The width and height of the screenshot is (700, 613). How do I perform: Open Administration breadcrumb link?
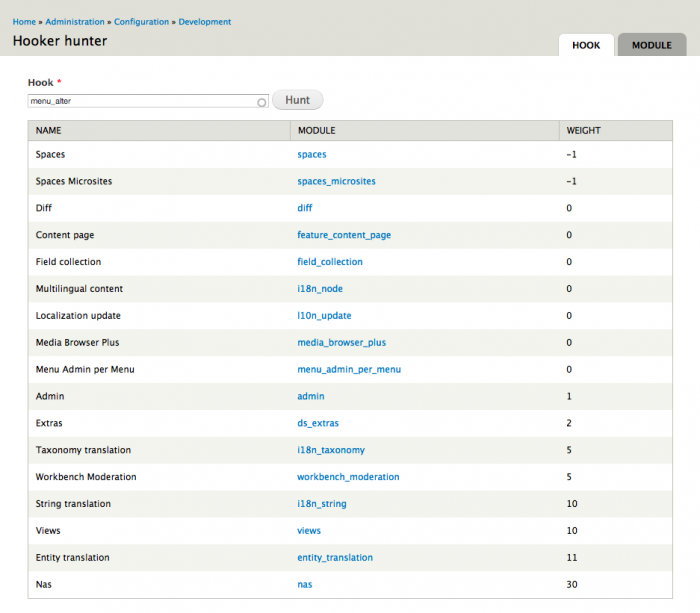pos(75,22)
